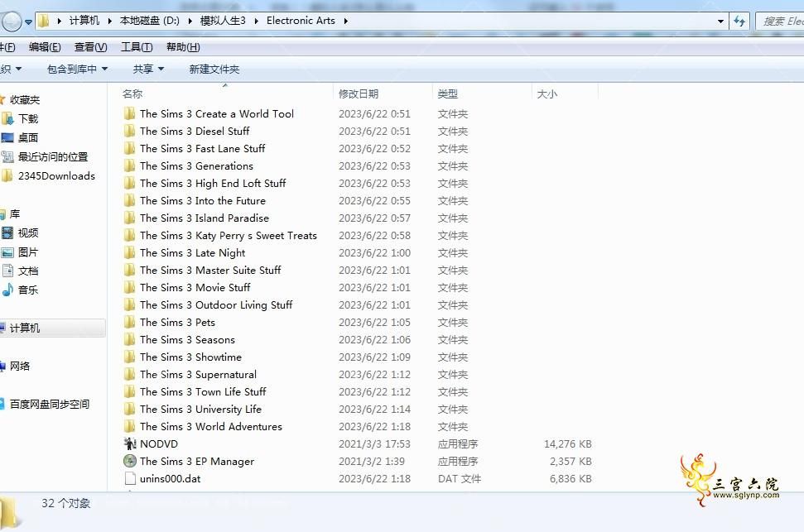This screenshot has width=804, height=532.
Task: Click the back navigation arrow button
Action: pyautogui.click(x=12, y=22)
